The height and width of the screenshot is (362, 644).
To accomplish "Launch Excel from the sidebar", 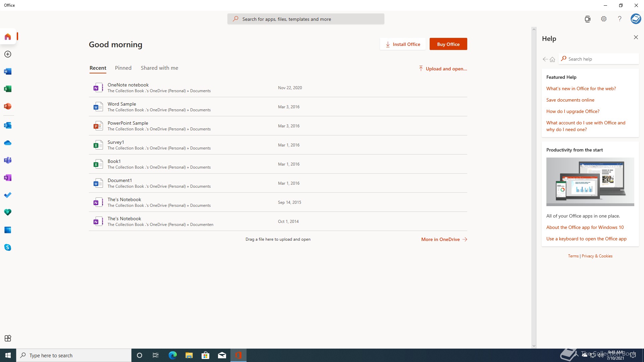I will pyautogui.click(x=8, y=89).
